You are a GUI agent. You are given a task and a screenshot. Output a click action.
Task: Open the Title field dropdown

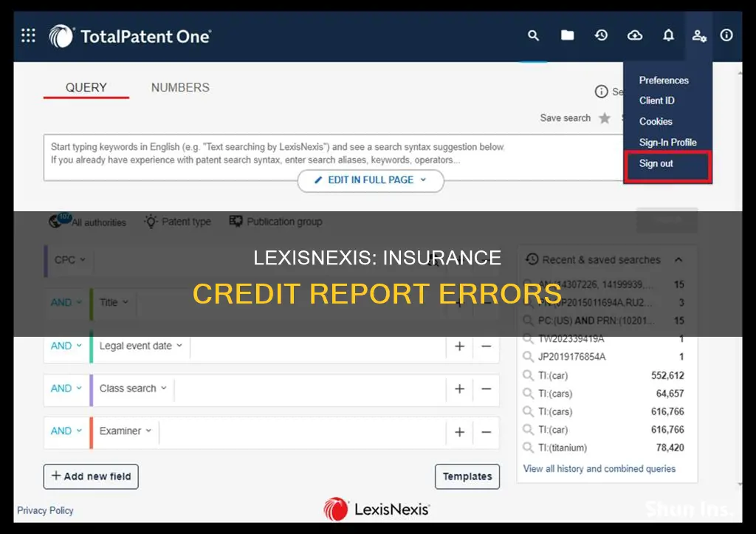[x=114, y=303]
